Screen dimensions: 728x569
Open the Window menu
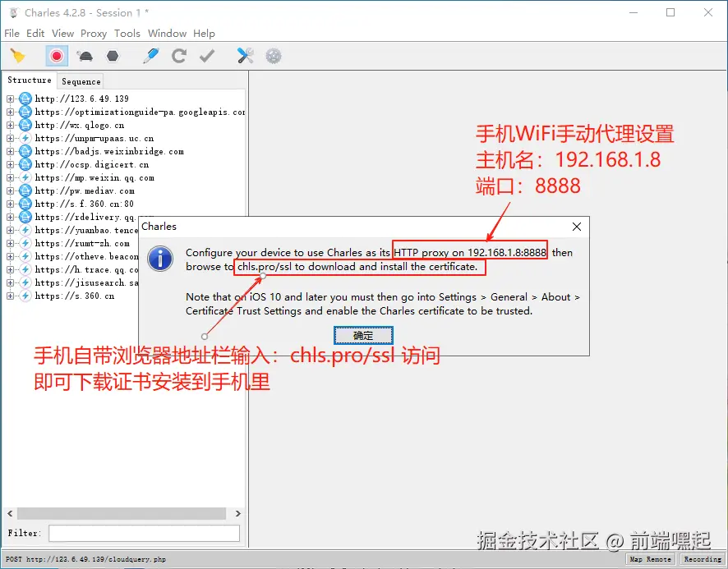(167, 34)
